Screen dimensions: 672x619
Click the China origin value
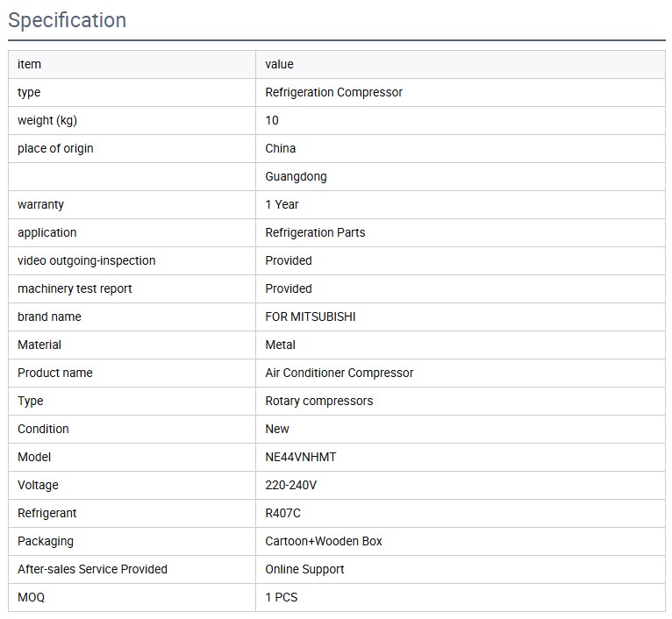[x=280, y=148]
